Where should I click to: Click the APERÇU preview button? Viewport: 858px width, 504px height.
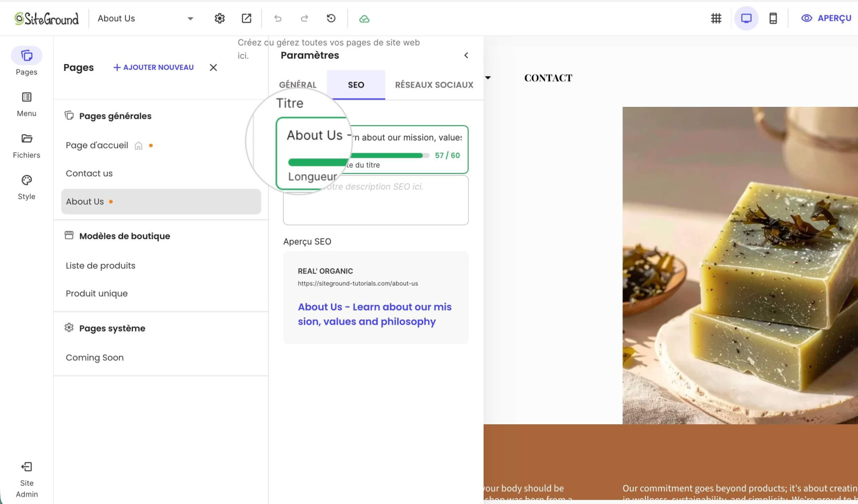click(x=826, y=18)
